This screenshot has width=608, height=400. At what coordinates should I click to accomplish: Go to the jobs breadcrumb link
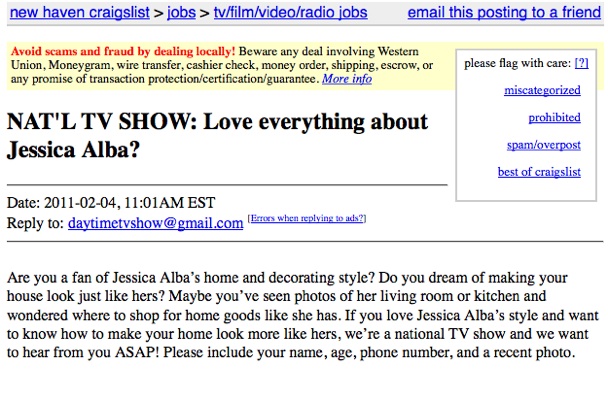[x=180, y=13]
